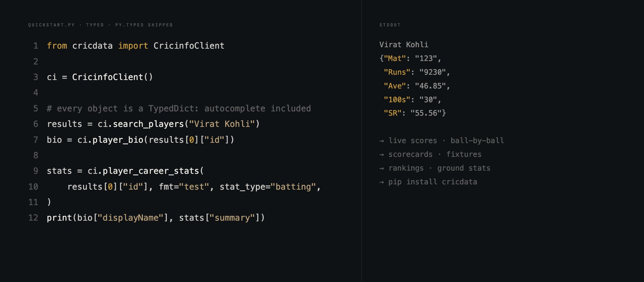Click line number 9 in gutter

(x=36, y=171)
